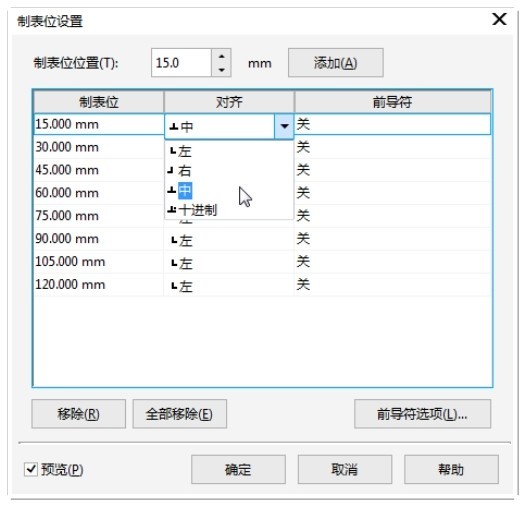Click the 全部移除(E) remove all button

(179, 414)
